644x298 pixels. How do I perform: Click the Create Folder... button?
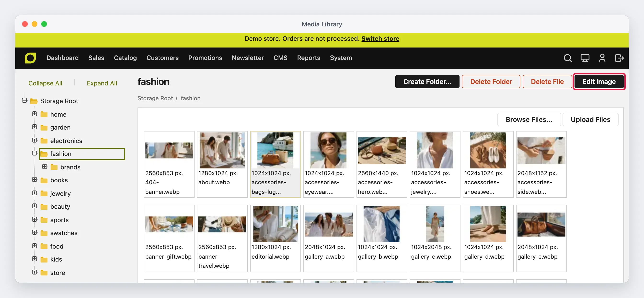tap(427, 82)
